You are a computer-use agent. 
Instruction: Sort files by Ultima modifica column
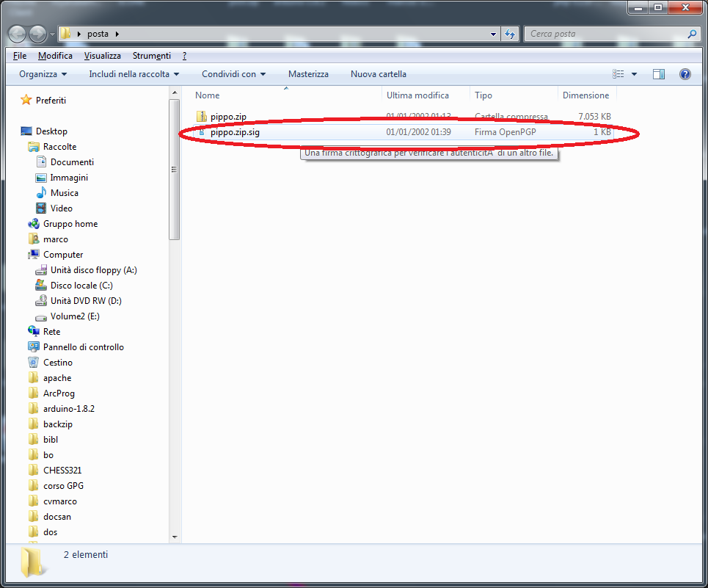click(417, 95)
